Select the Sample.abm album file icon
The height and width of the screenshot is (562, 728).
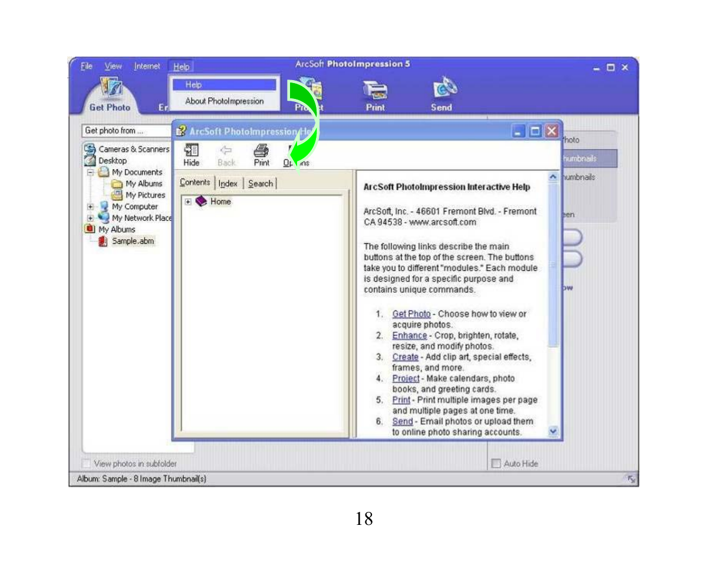(x=103, y=240)
